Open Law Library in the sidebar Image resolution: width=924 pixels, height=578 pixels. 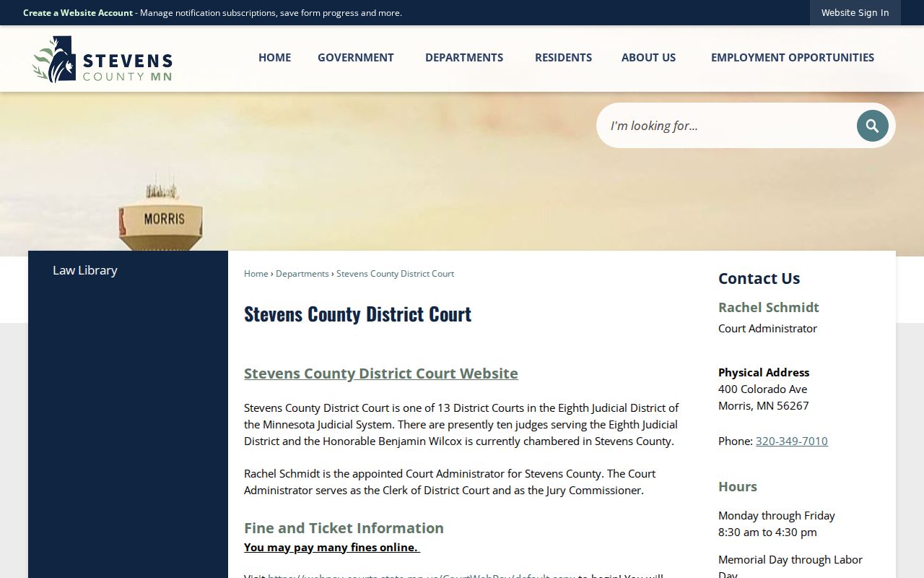[85, 270]
